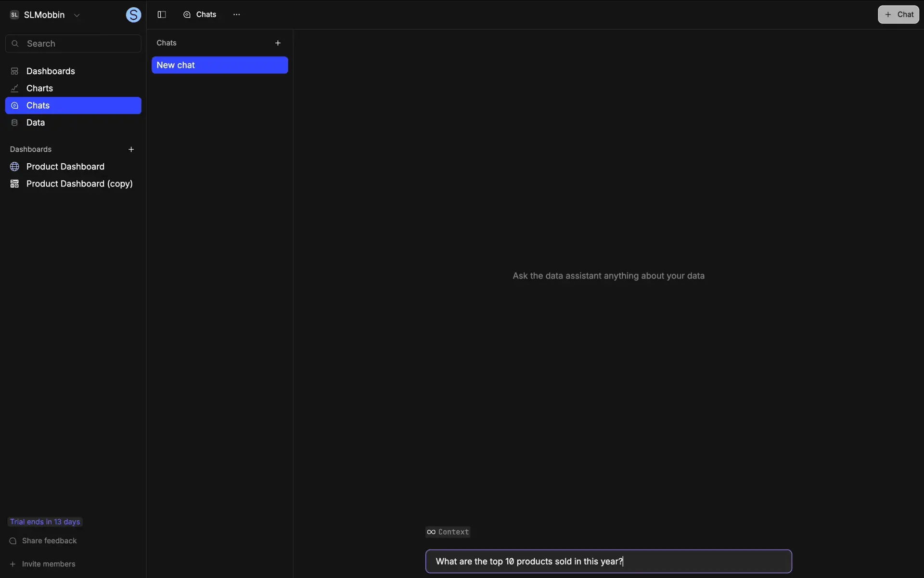Click the user avatar S icon
This screenshot has height=578, width=924.
point(133,15)
